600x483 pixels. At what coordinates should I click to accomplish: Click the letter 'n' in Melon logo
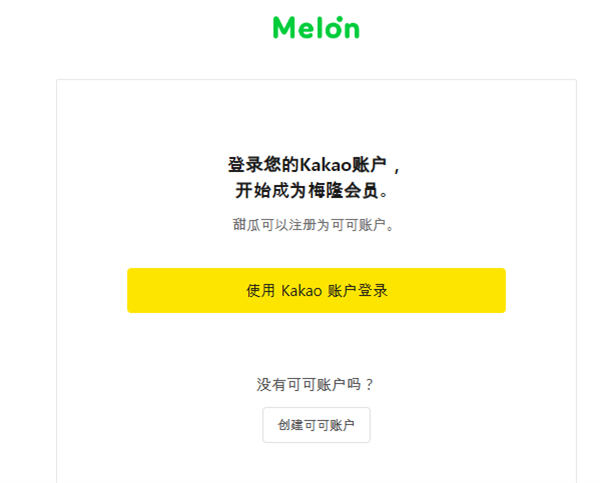pos(352,30)
